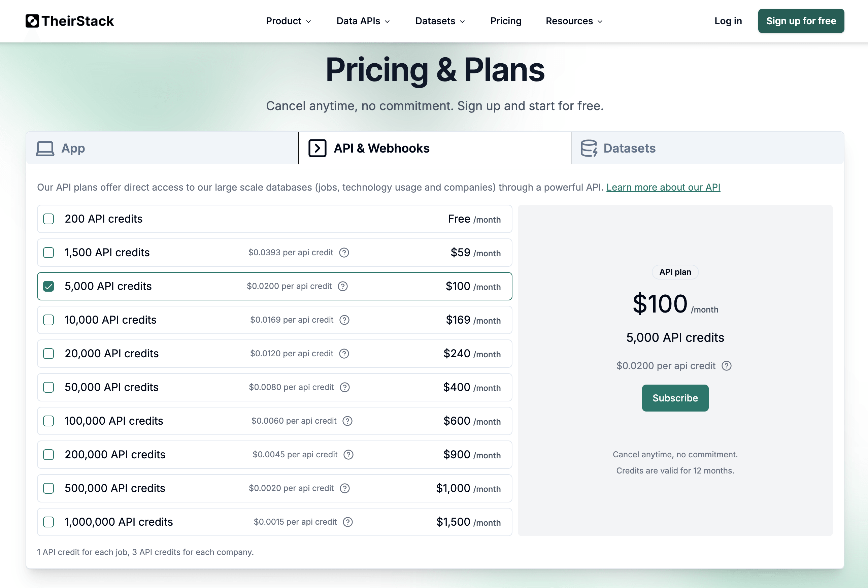Open the help tooltip for the 100,000 credits rate

347,421
